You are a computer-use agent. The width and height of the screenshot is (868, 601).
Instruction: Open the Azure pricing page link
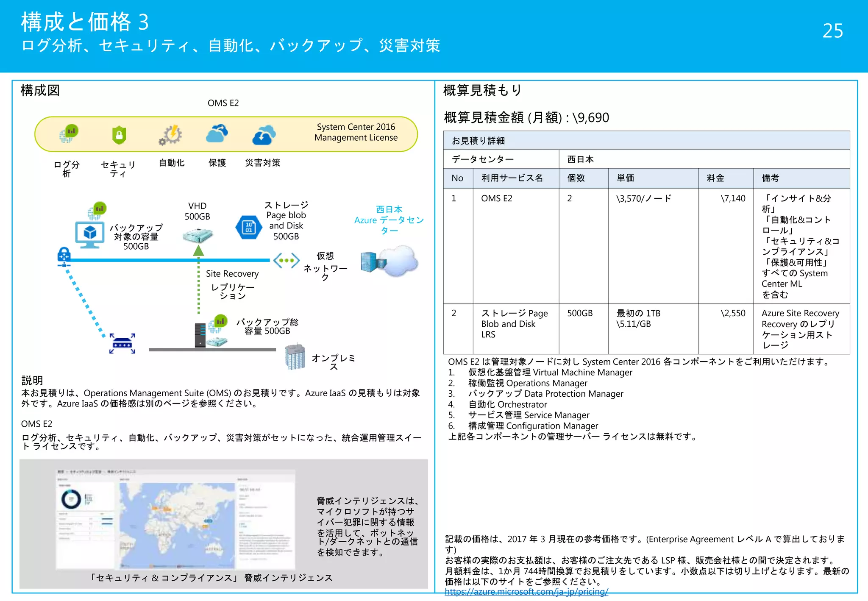(526, 592)
